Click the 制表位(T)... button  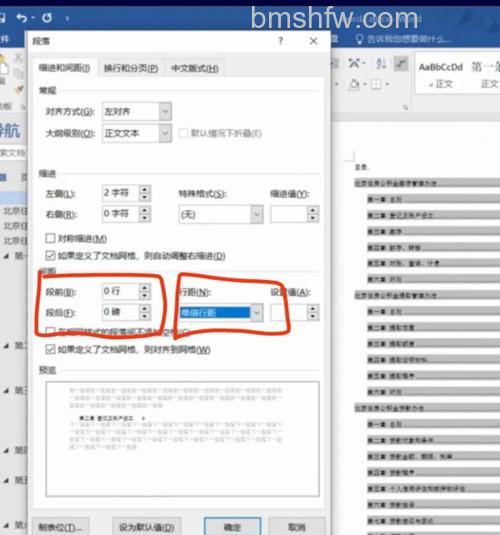click(60, 526)
